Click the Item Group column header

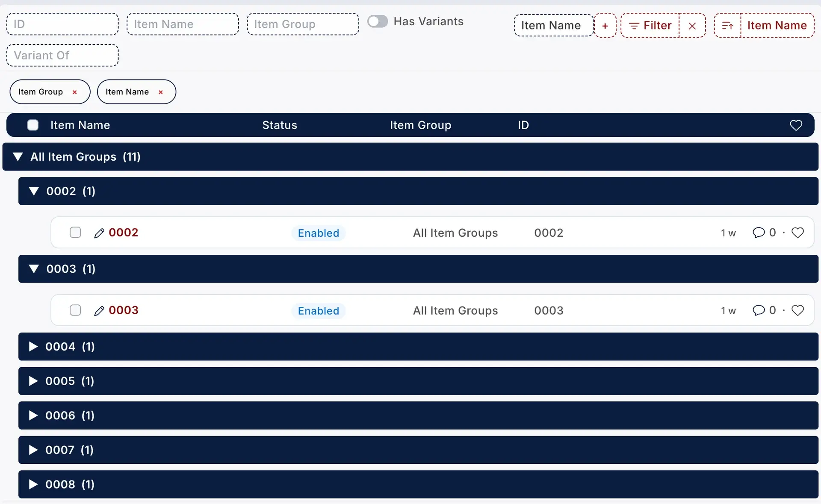(x=420, y=125)
